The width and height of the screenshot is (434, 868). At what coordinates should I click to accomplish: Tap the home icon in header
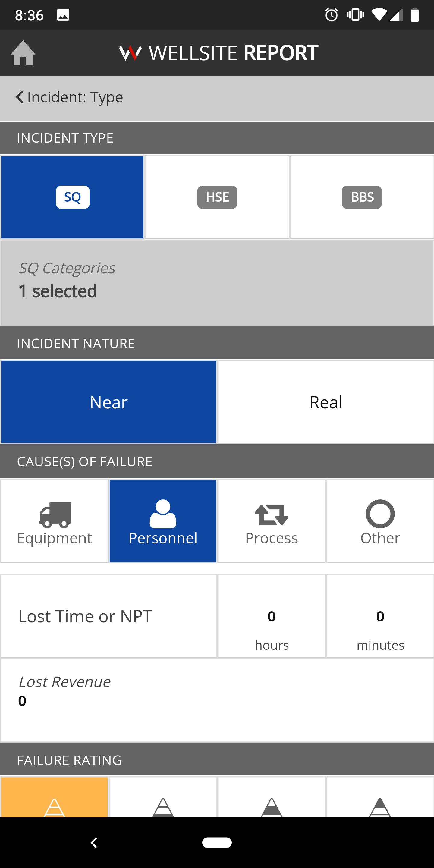[x=23, y=53]
